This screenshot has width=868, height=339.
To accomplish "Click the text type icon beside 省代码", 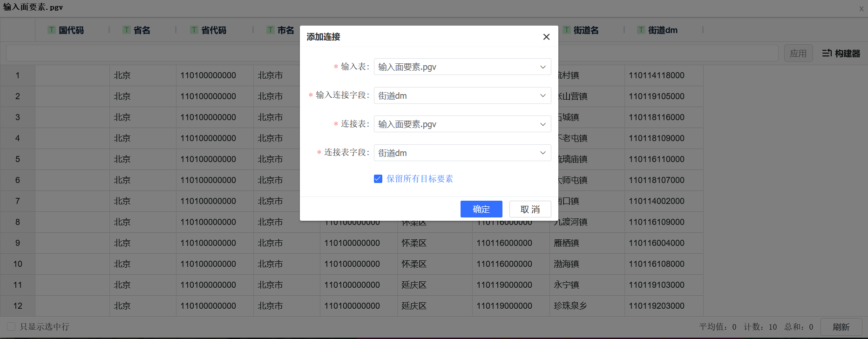I will point(194,30).
